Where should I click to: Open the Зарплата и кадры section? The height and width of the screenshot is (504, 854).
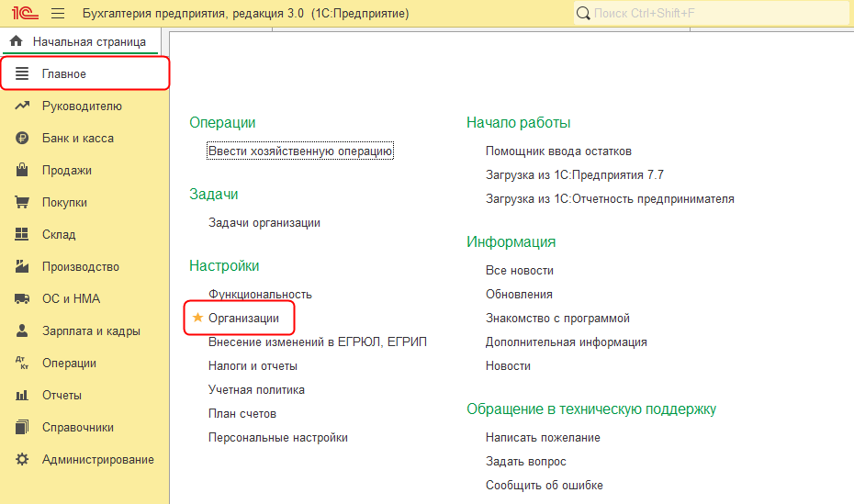[x=85, y=330]
